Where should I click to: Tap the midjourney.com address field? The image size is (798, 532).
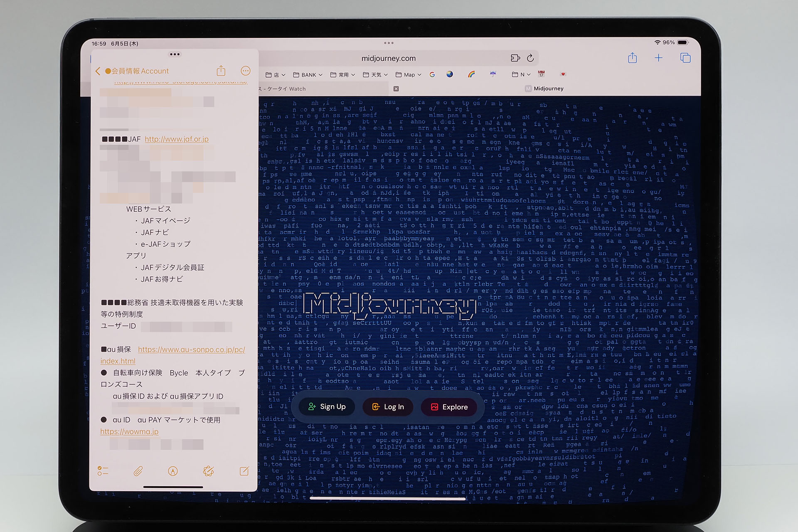coord(389,58)
